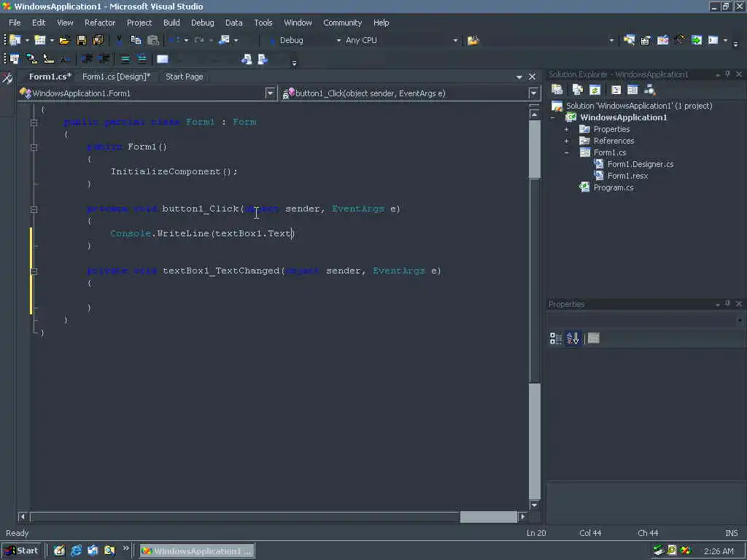Click the Add New Item icon

click(40, 41)
